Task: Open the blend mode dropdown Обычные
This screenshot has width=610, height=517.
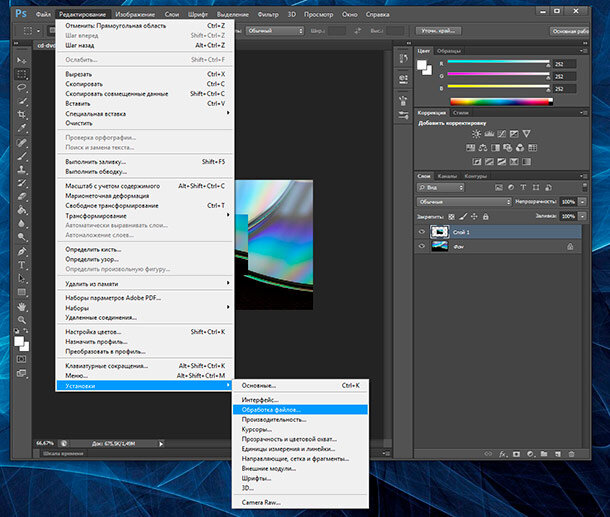Action: 464,201
